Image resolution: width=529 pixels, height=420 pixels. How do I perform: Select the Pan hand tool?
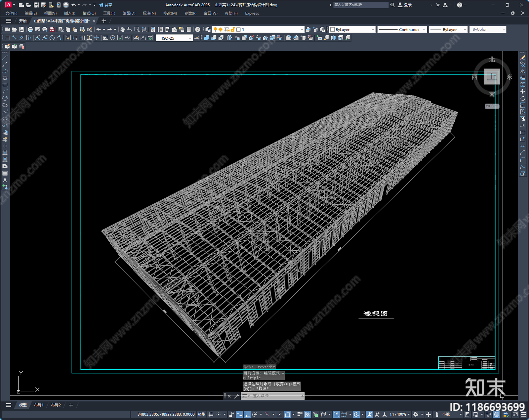pos(123,29)
